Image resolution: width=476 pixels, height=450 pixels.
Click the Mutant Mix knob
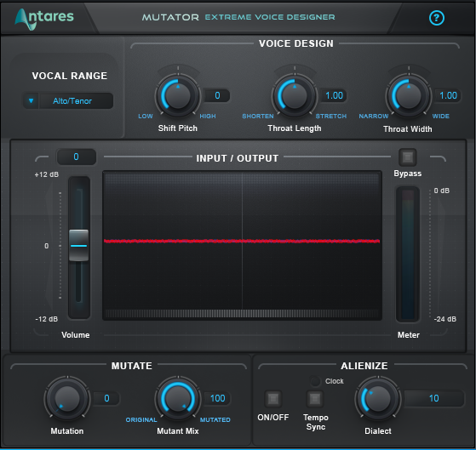pyautogui.click(x=178, y=398)
